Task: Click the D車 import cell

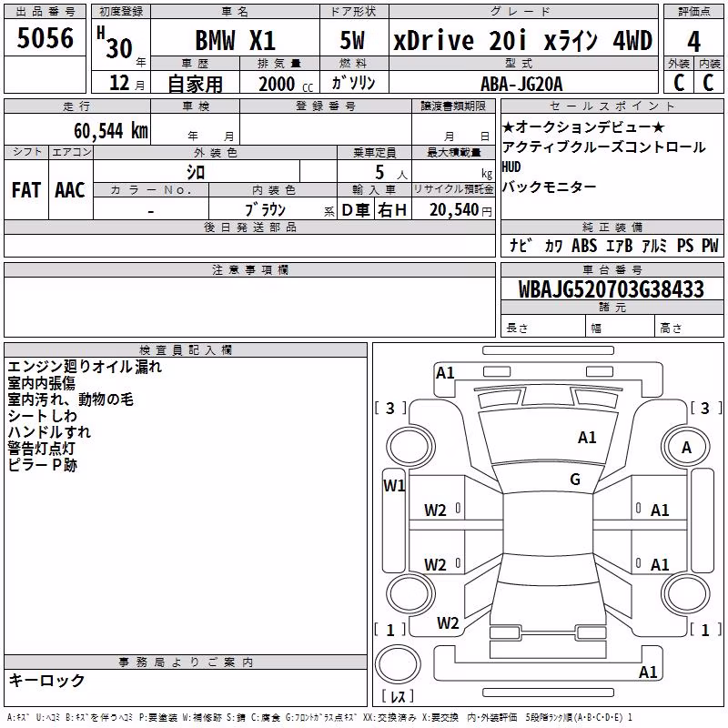Action: (x=355, y=210)
